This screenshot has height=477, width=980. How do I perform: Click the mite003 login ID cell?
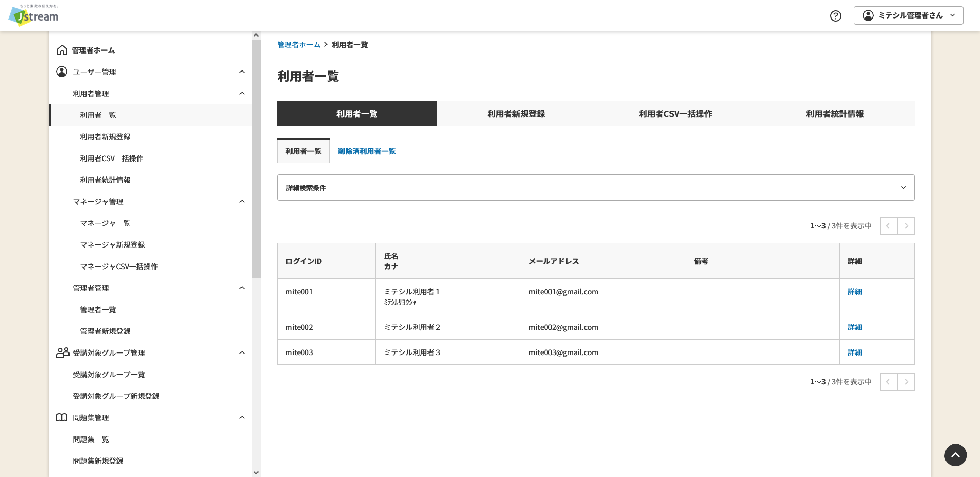(x=326, y=352)
